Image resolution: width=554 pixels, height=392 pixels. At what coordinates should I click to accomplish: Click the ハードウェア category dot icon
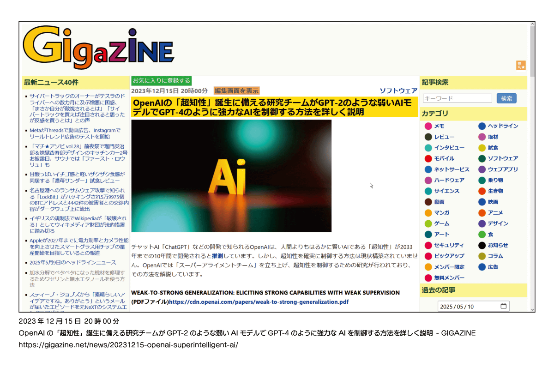click(428, 180)
